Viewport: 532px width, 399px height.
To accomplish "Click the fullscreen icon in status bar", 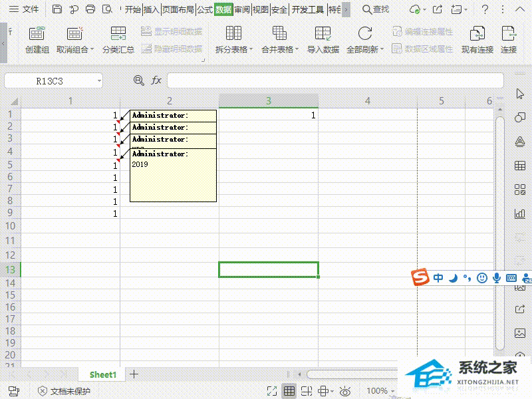I will point(272,391).
